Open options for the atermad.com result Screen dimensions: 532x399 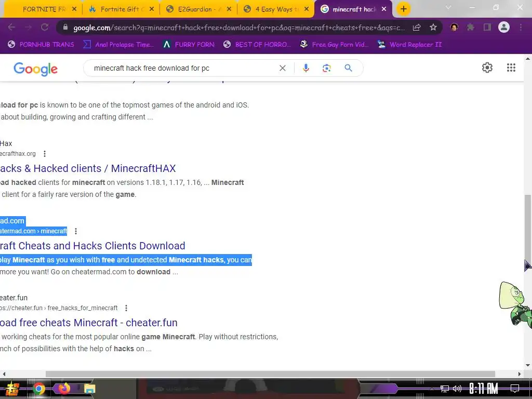(x=76, y=231)
